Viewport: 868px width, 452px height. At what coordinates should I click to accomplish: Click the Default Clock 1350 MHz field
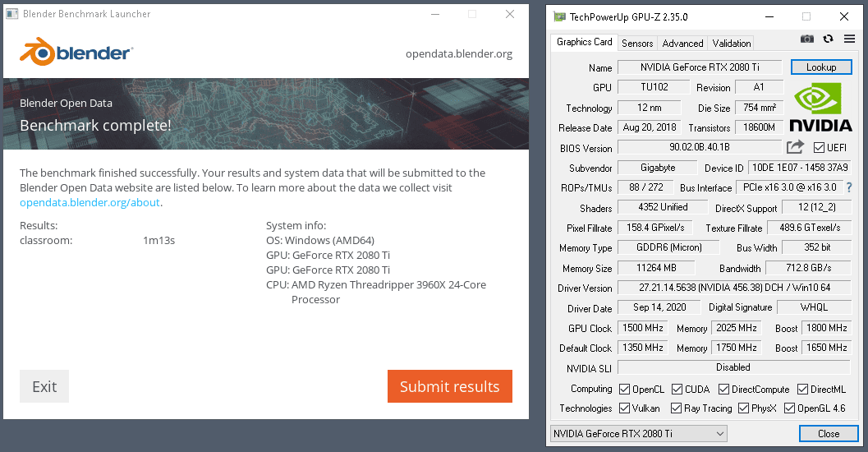[x=643, y=348]
